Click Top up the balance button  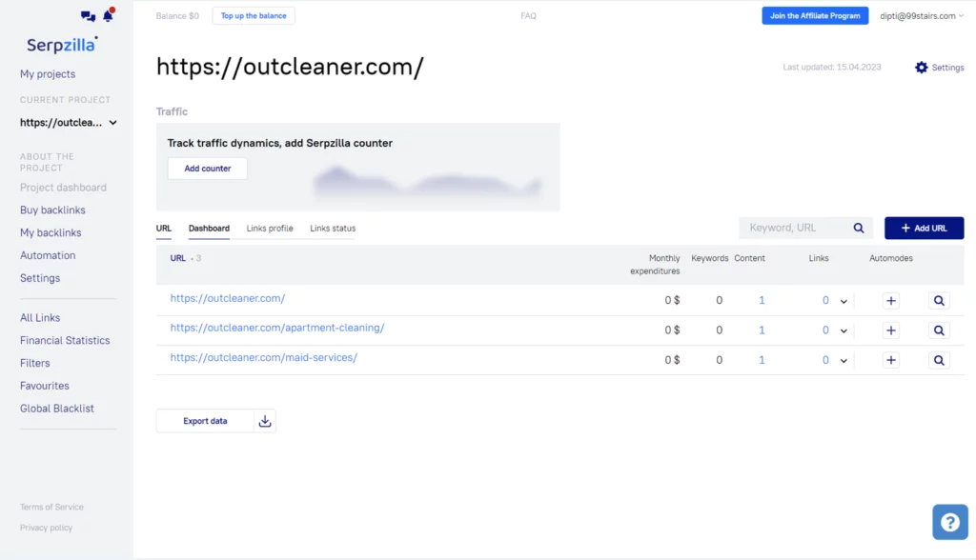coord(254,15)
